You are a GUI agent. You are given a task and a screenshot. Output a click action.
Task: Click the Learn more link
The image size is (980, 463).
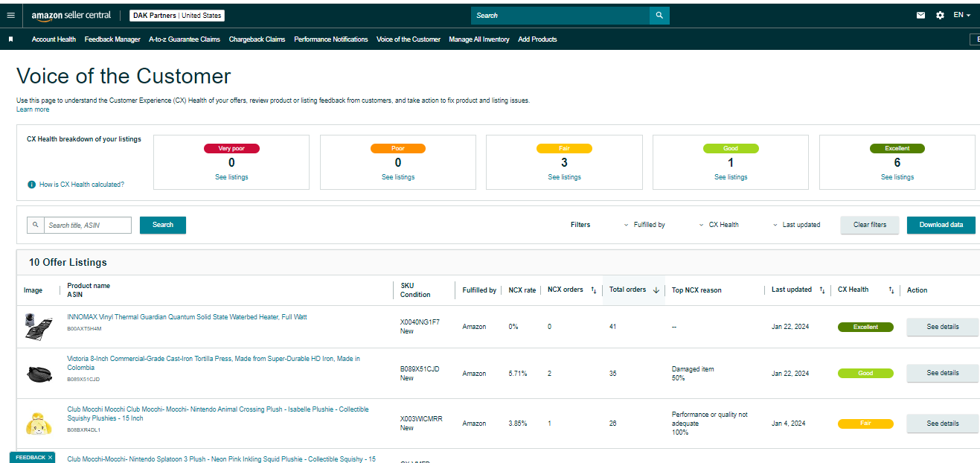point(33,109)
